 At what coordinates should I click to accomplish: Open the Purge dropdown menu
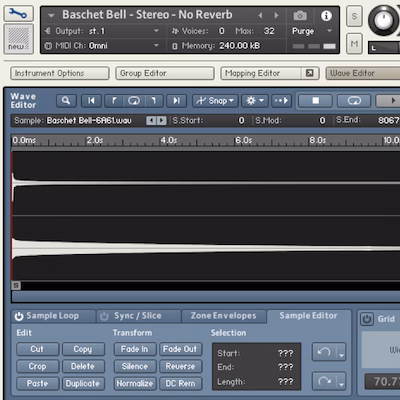[329, 31]
